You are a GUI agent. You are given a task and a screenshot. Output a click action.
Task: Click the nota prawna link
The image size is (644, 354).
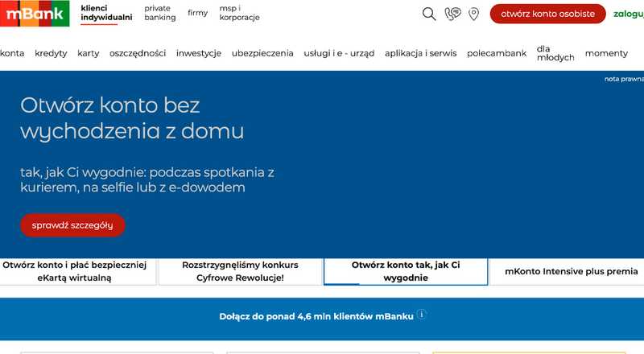pos(624,79)
